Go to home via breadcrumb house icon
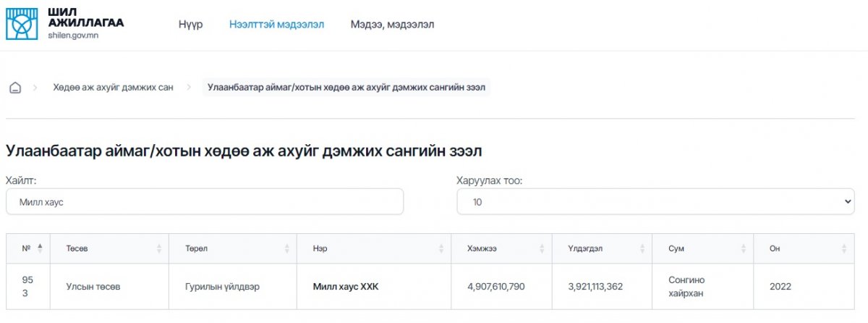The width and height of the screenshot is (868, 323). point(14,88)
